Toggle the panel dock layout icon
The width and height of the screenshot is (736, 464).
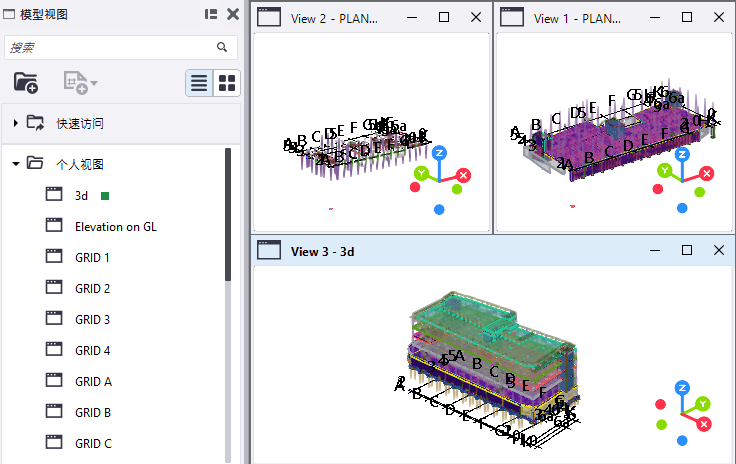[x=211, y=15]
